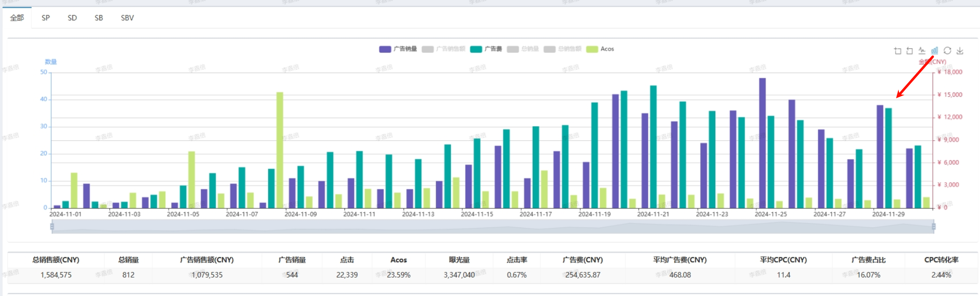
Task: Open the SD tab
Action: [x=72, y=18]
